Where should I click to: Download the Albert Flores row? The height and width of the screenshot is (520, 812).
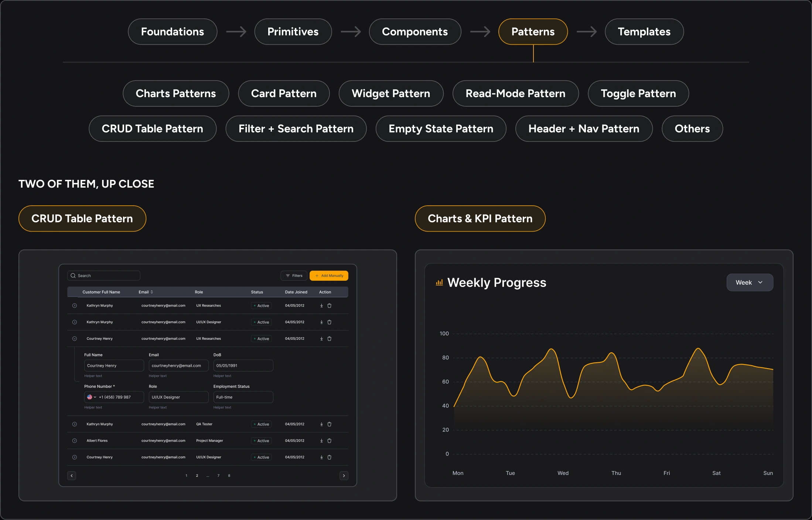coord(321,441)
